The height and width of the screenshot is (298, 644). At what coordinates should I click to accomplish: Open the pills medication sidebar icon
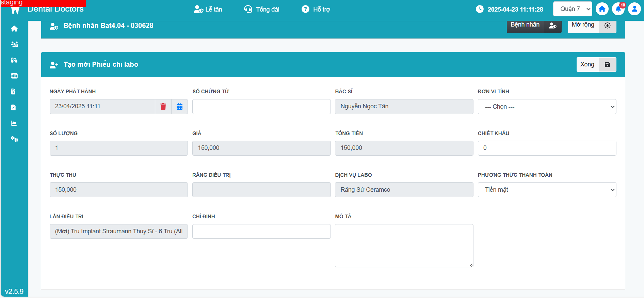pyautogui.click(x=14, y=60)
